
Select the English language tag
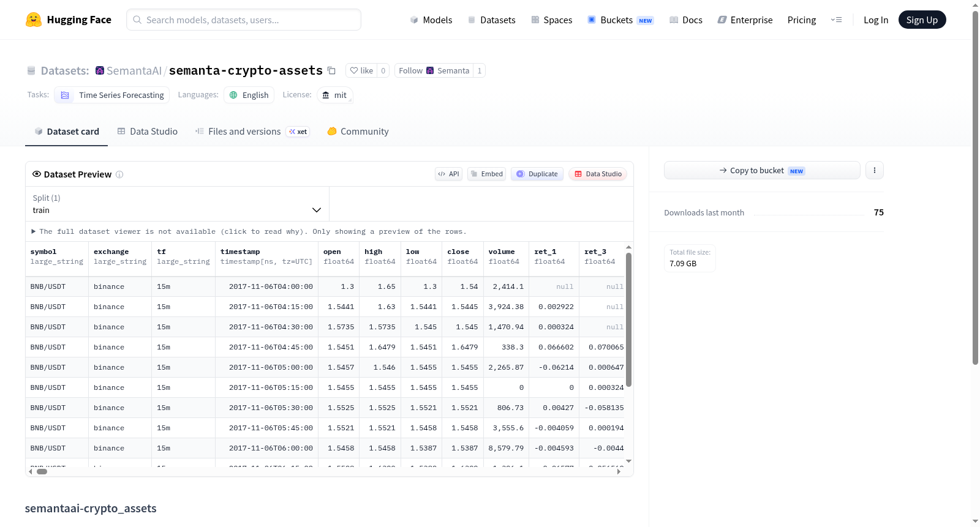click(249, 95)
